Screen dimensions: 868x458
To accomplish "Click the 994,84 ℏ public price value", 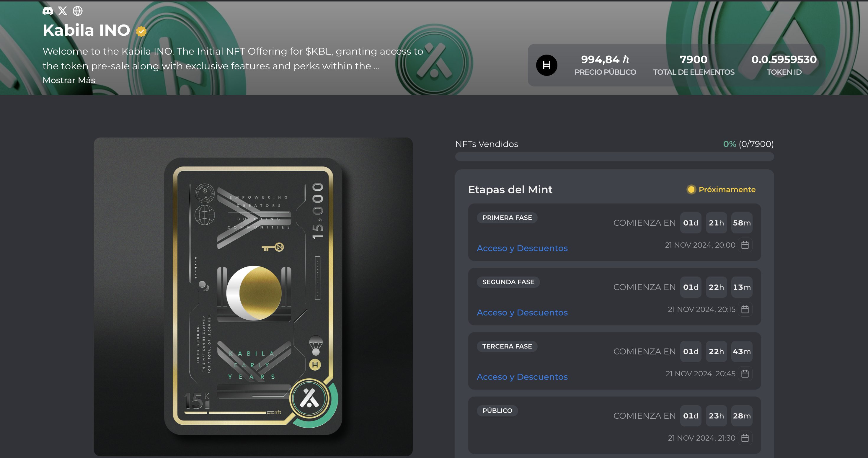I will 605,60.
